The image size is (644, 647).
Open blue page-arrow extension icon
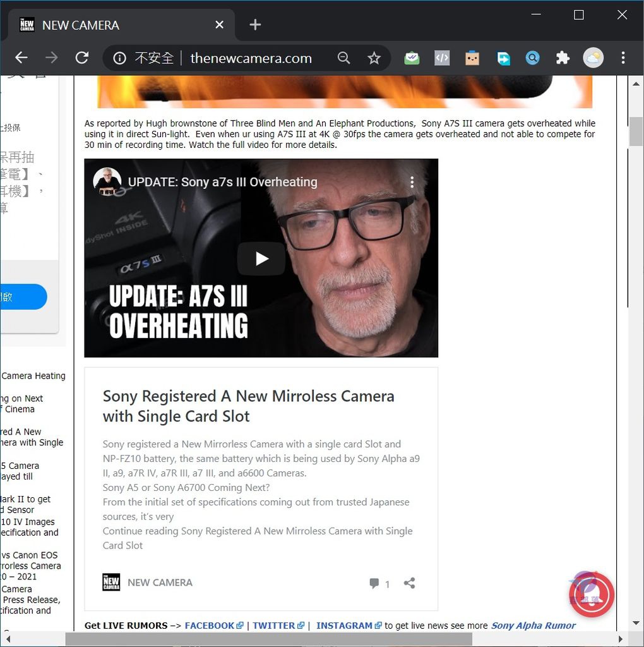pyautogui.click(x=503, y=58)
